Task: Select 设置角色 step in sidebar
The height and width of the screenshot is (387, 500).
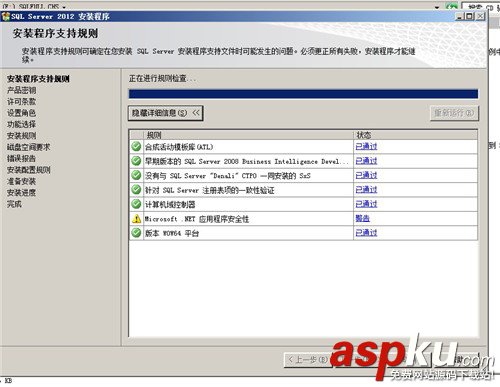Action: (x=21, y=113)
